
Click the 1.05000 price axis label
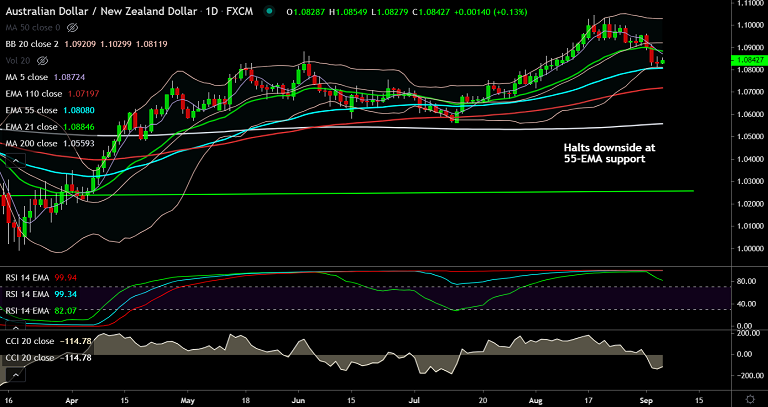pyautogui.click(x=751, y=137)
